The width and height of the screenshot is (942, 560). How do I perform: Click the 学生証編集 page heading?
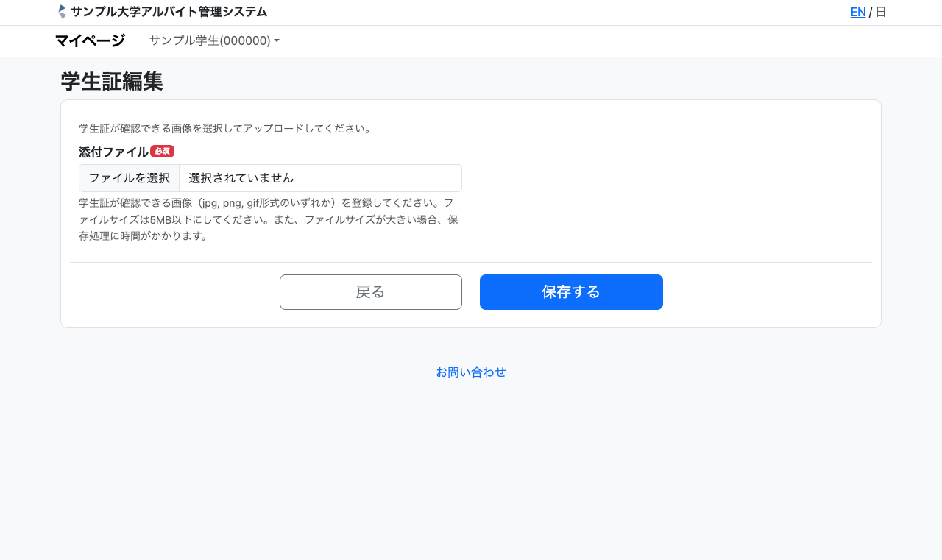point(112,82)
